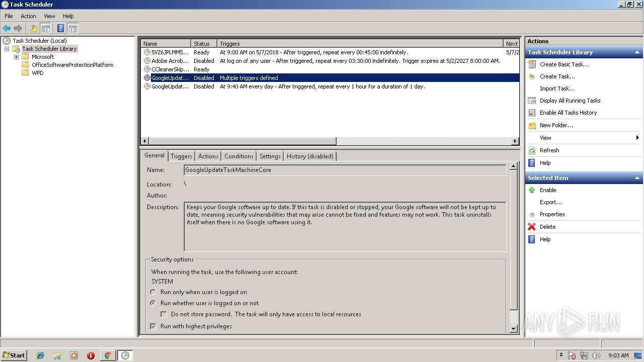Screen dimensions: 644x362
Task: Click the green Enable arrow icon
Action: click(x=532, y=190)
